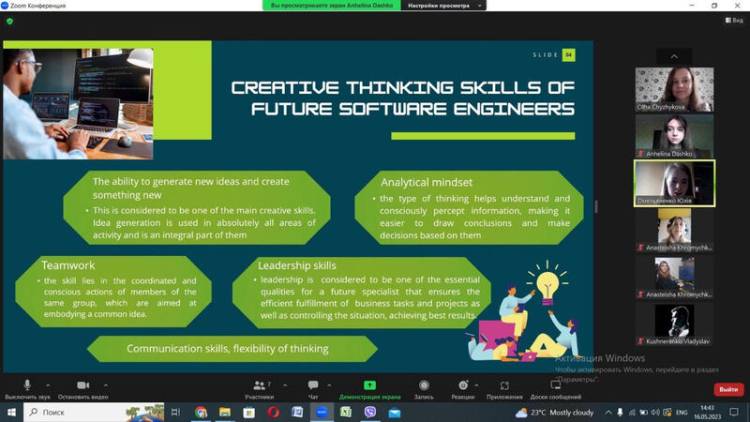
Task: Start recording with the Запись button
Action: coord(424,386)
